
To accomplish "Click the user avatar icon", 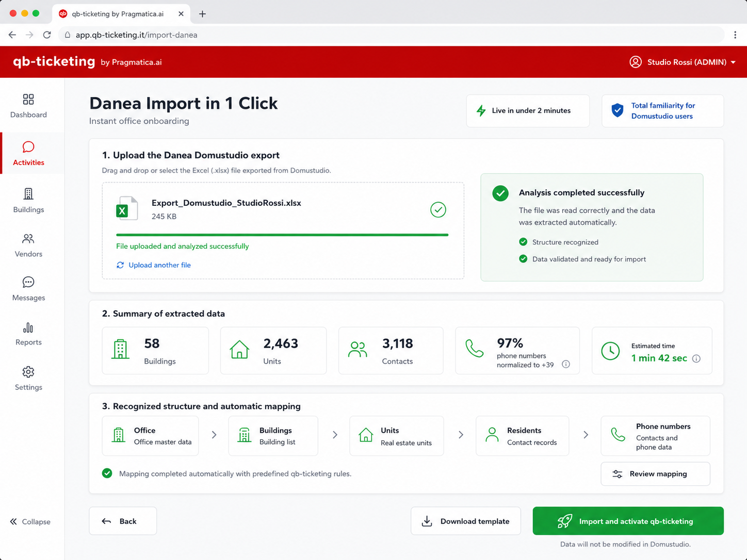I will (636, 62).
